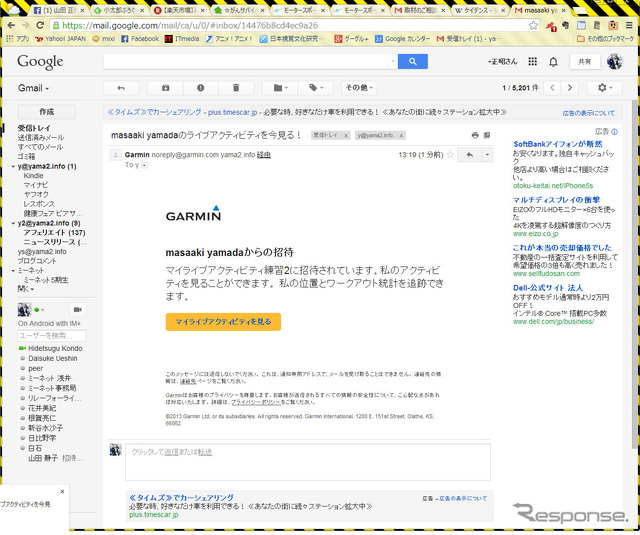
Task: Show details dropdown next to To y
Action: [144, 165]
